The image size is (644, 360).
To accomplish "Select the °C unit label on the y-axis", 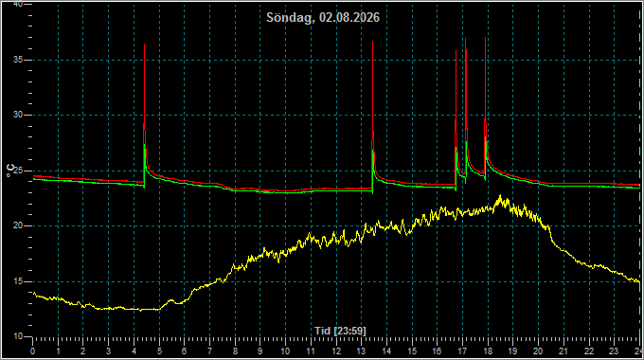I will click(x=10, y=171).
